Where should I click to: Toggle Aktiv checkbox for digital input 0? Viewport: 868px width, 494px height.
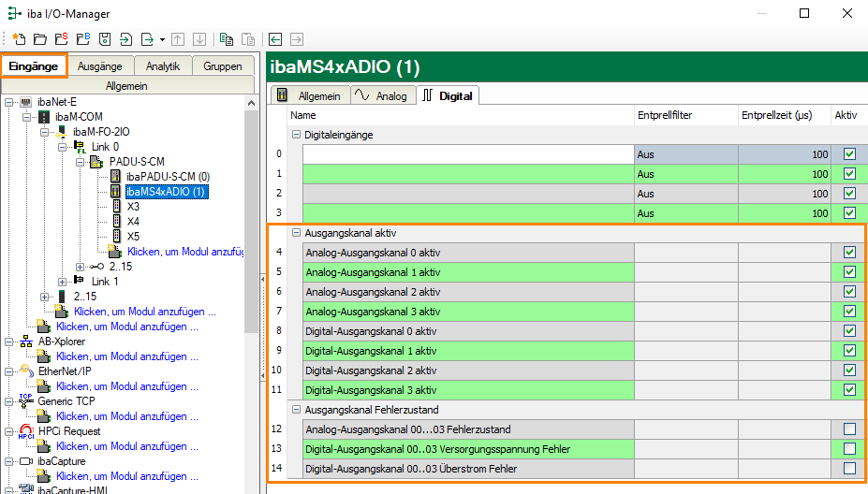click(849, 154)
